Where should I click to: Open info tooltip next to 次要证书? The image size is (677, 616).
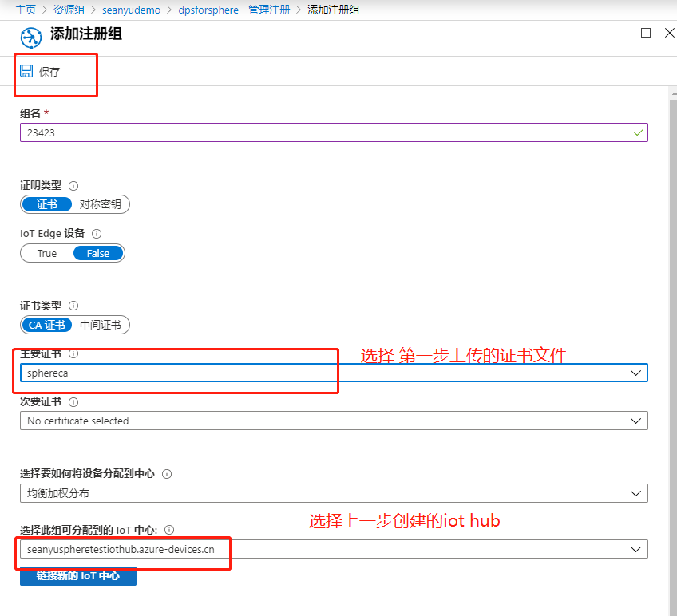click(73, 402)
